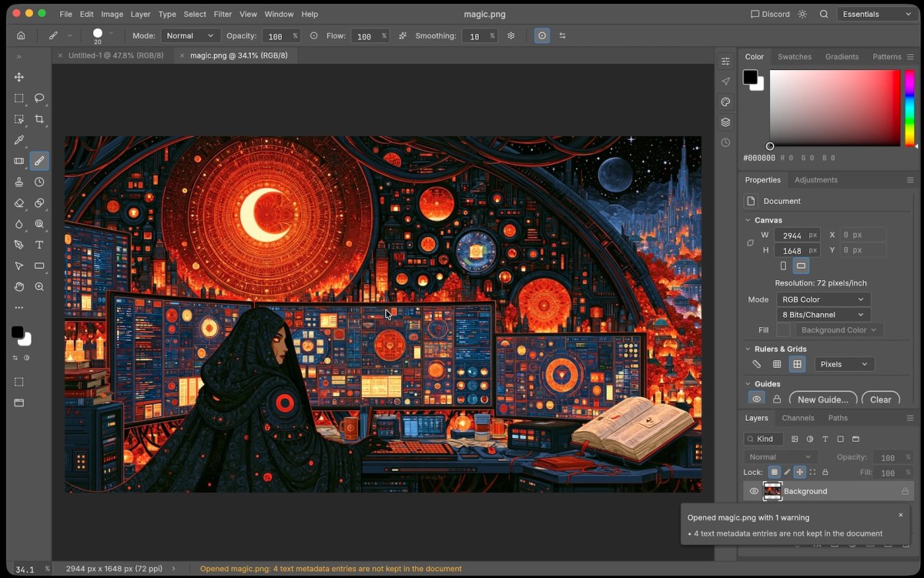Open the Filter menu
The width and height of the screenshot is (924, 578).
click(223, 14)
